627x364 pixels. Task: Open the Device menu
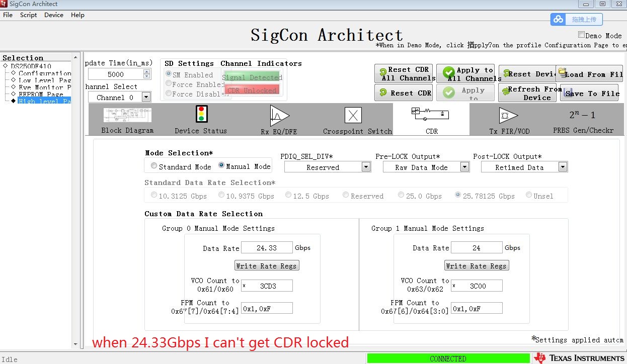pyautogui.click(x=54, y=15)
